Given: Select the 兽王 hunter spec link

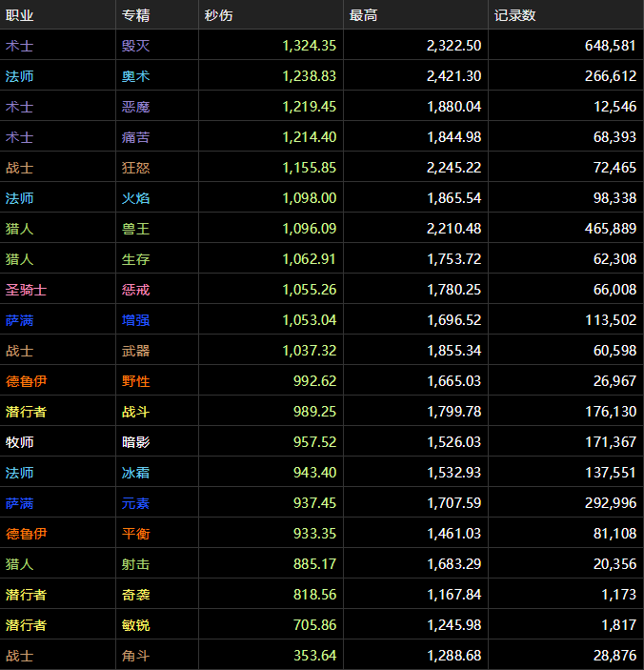Looking at the screenshot, I should coord(135,229).
